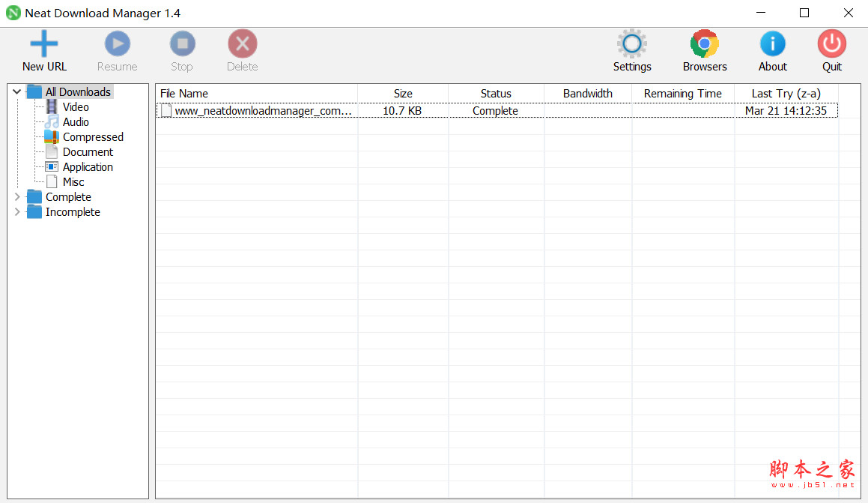Maximize the Neat Download Manager window
868x503 pixels.
click(x=804, y=13)
